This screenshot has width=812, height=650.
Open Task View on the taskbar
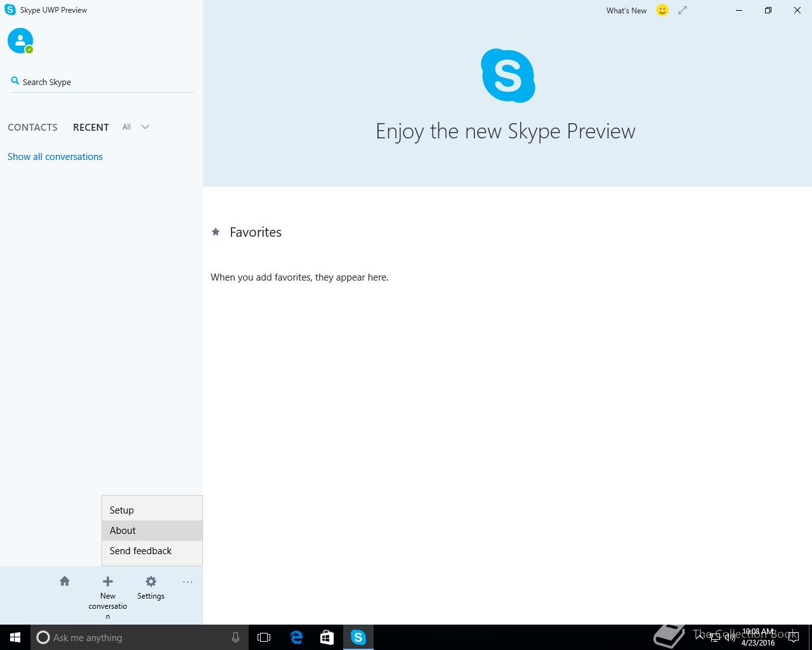tap(264, 637)
